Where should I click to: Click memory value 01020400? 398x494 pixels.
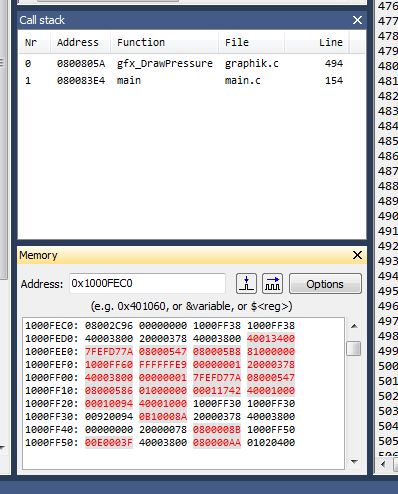point(271,442)
